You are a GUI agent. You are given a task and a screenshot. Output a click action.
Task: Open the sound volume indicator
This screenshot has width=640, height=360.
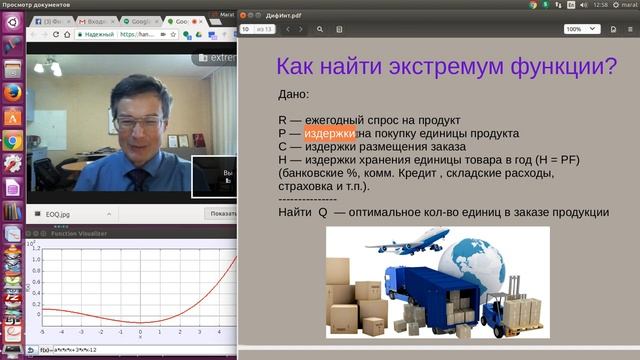pyautogui.click(x=584, y=5)
